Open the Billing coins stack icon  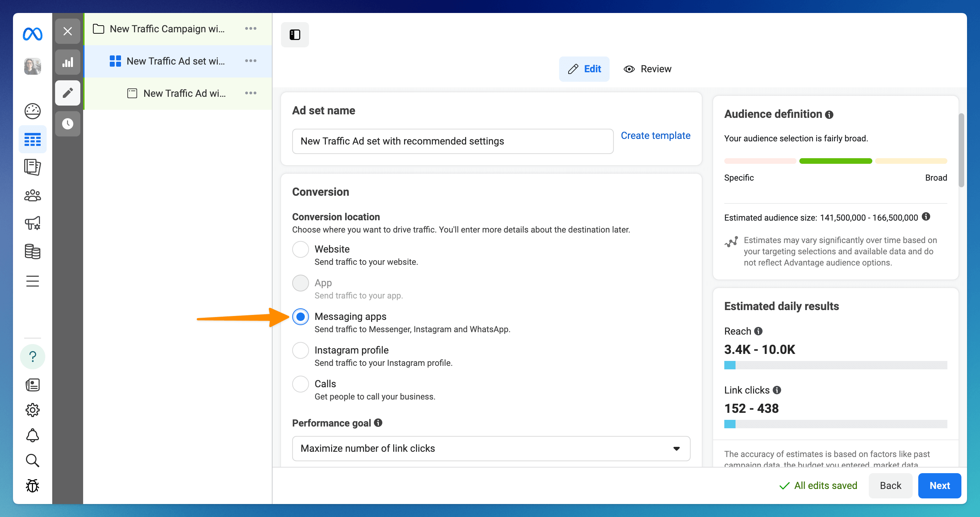tap(32, 251)
